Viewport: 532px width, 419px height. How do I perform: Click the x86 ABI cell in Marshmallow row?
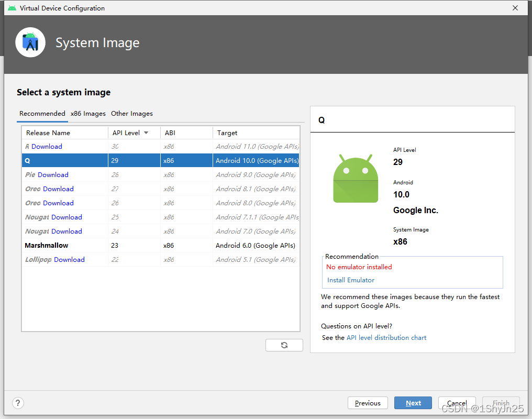186,245
